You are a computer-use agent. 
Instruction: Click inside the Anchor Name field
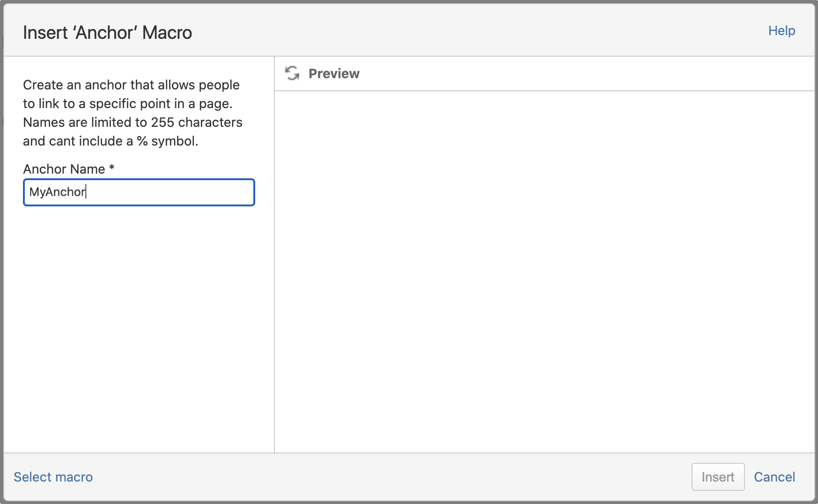coord(139,192)
